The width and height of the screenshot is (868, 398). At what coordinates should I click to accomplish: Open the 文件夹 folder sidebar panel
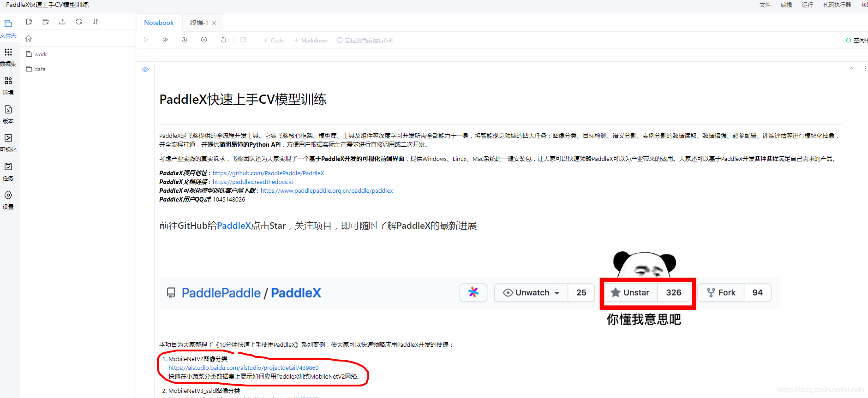click(x=8, y=28)
